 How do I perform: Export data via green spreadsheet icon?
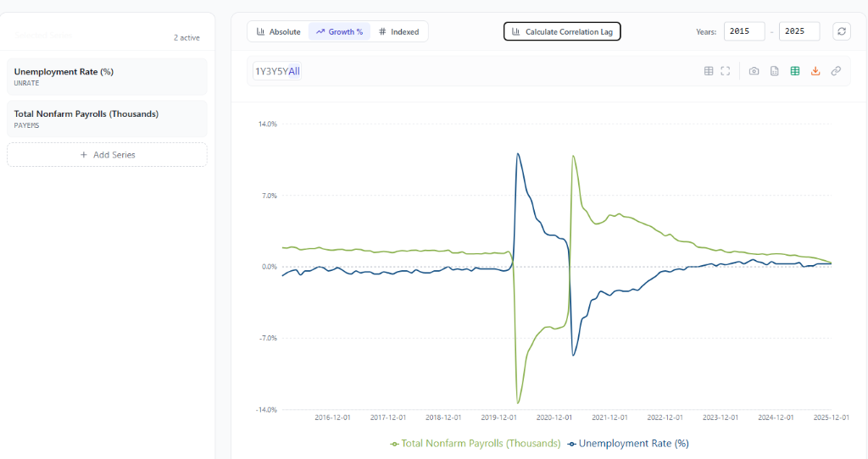pyautogui.click(x=795, y=71)
